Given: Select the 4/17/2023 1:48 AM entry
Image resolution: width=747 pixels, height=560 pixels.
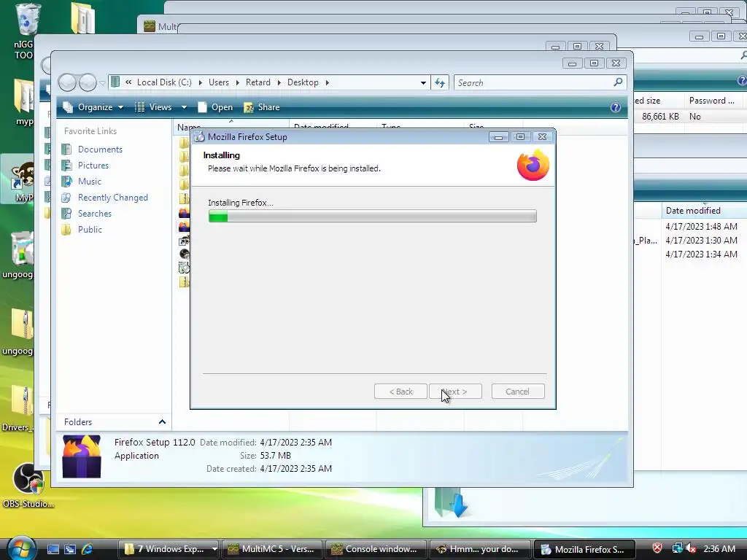Looking at the screenshot, I should coord(701,227).
